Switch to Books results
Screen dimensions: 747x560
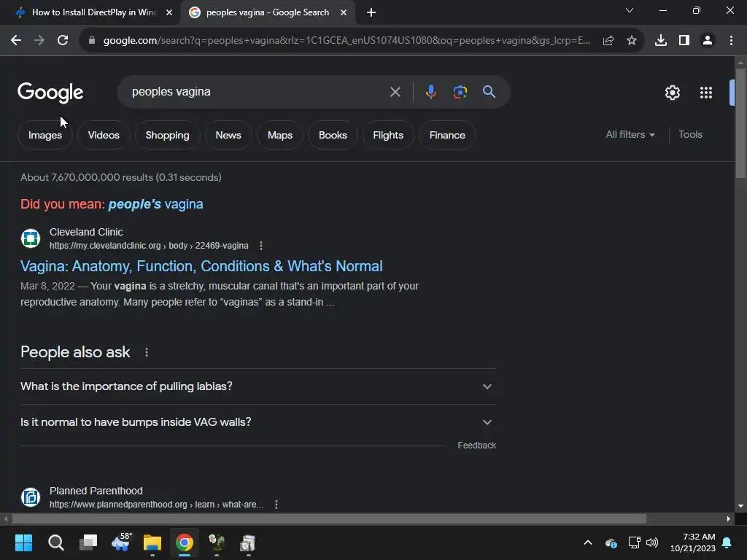tap(333, 135)
